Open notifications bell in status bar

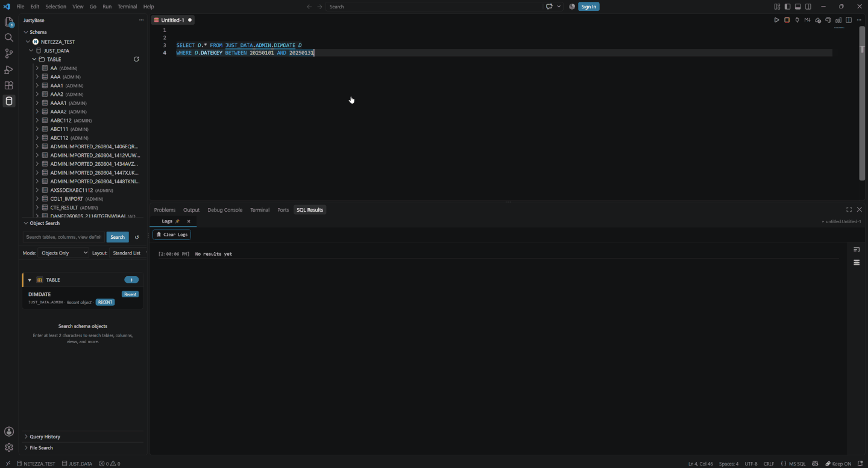[x=860, y=464]
